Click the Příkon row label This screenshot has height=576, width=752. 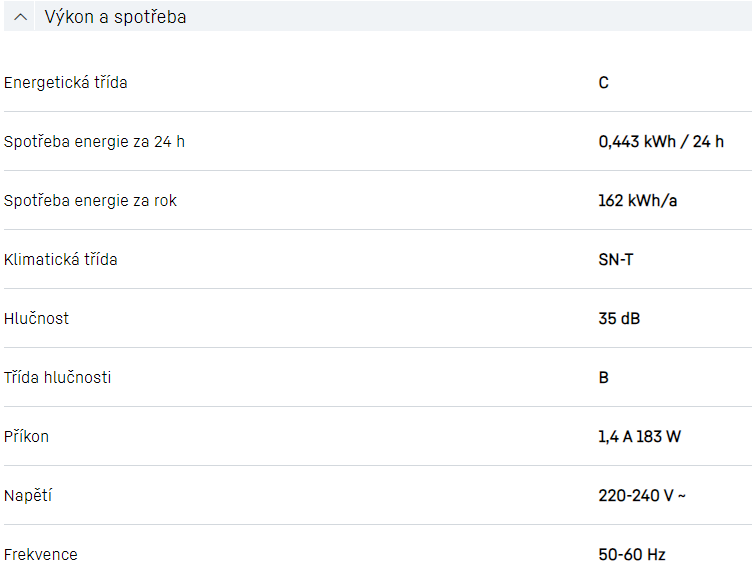[26, 436]
